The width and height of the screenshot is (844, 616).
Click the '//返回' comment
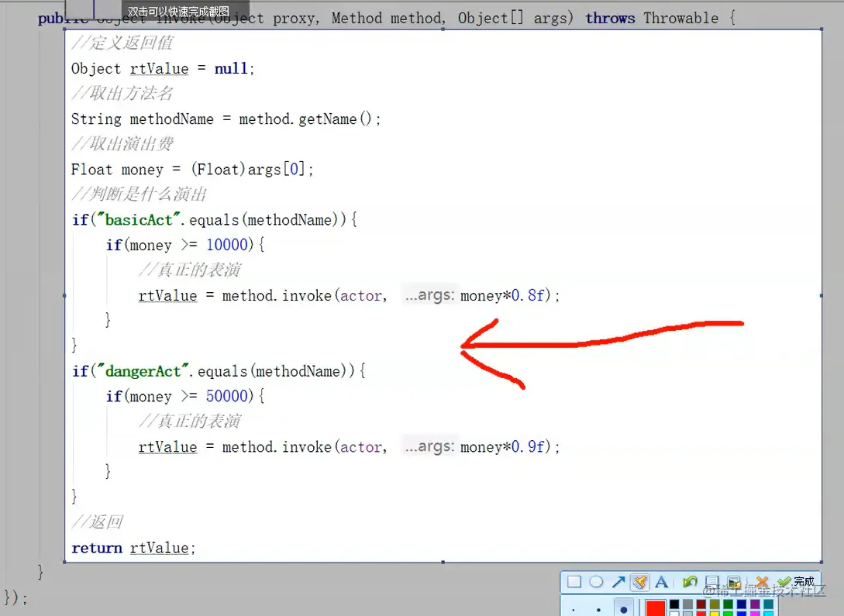click(97, 521)
